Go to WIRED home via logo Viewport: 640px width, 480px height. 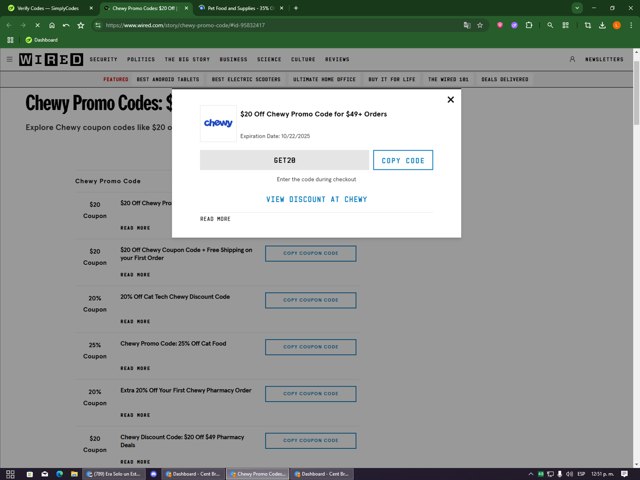(51, 59)
